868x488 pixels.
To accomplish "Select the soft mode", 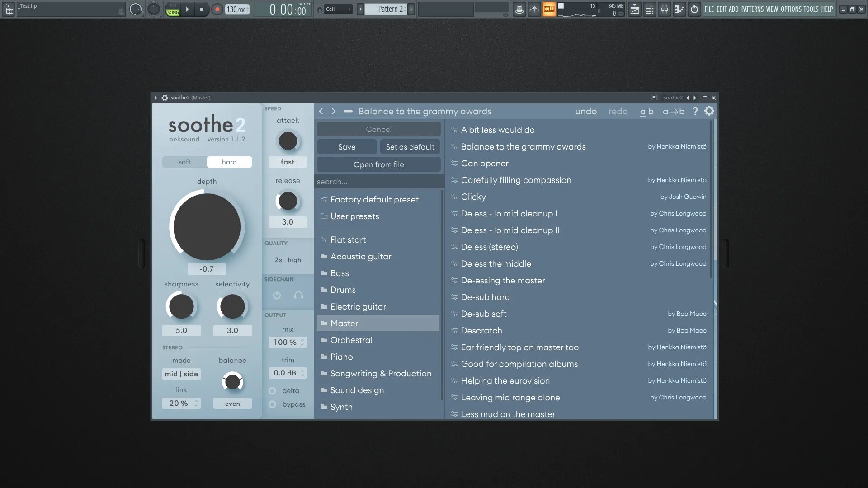I will 184,162.
